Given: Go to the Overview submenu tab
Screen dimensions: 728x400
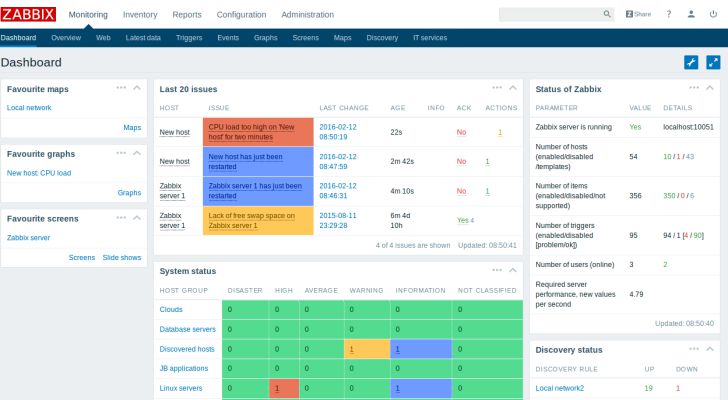Looking at the screenshot, I should [x=66, y=38].
